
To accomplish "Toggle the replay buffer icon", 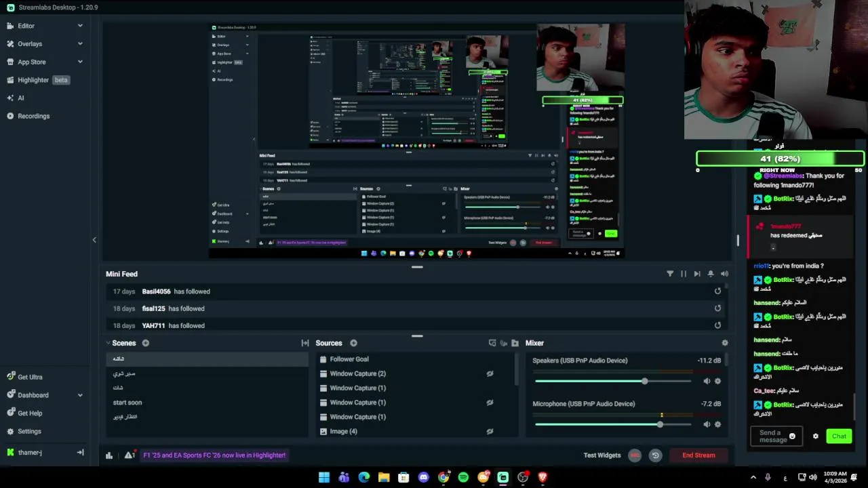I will [x=655, y=455].
